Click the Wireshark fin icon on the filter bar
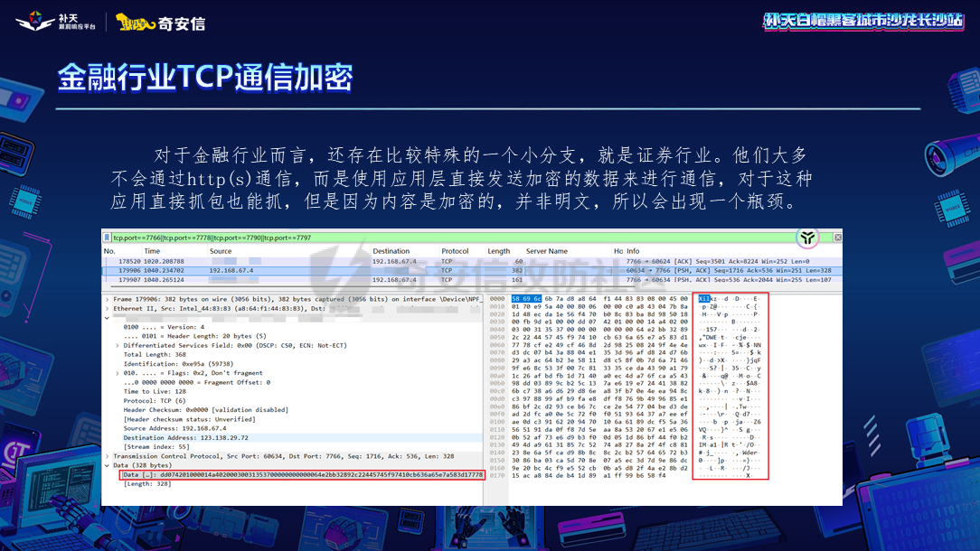The height and width of the screenshot is (551, 980). (x=807, y=237)
